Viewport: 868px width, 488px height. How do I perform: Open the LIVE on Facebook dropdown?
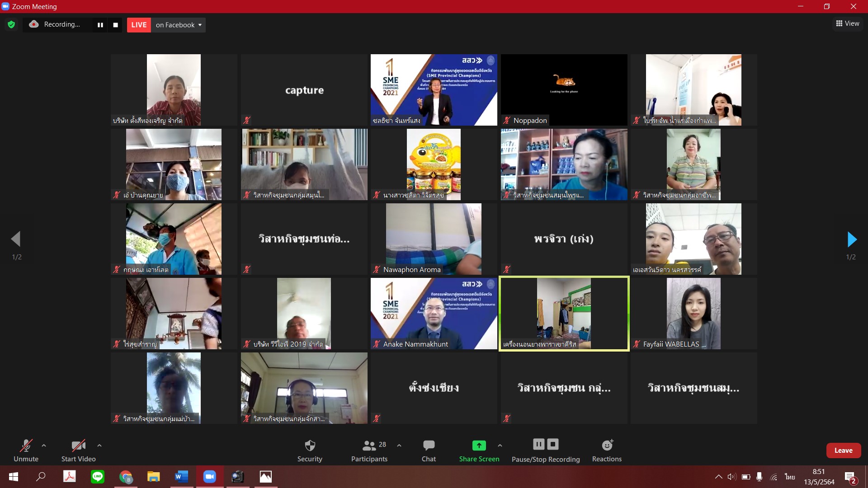pos(179,25)
